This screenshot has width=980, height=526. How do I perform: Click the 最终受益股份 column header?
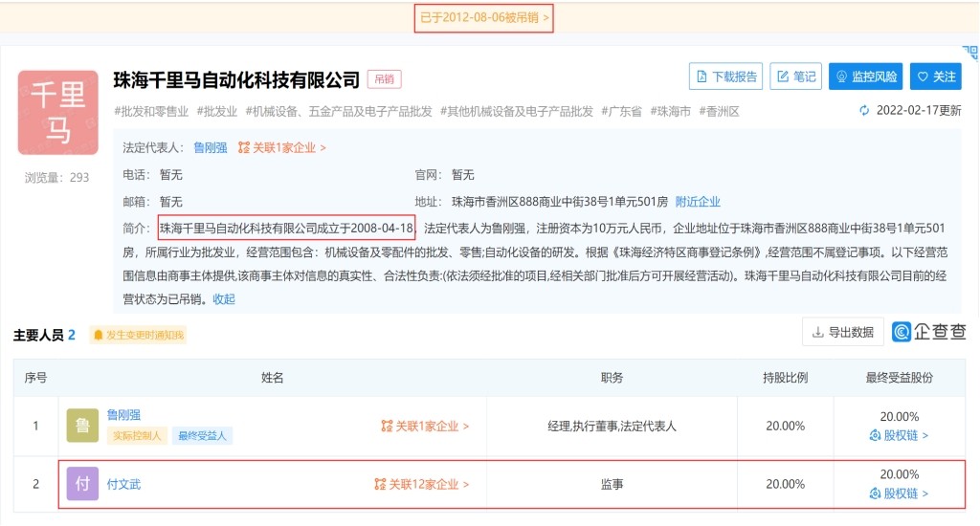900,378
